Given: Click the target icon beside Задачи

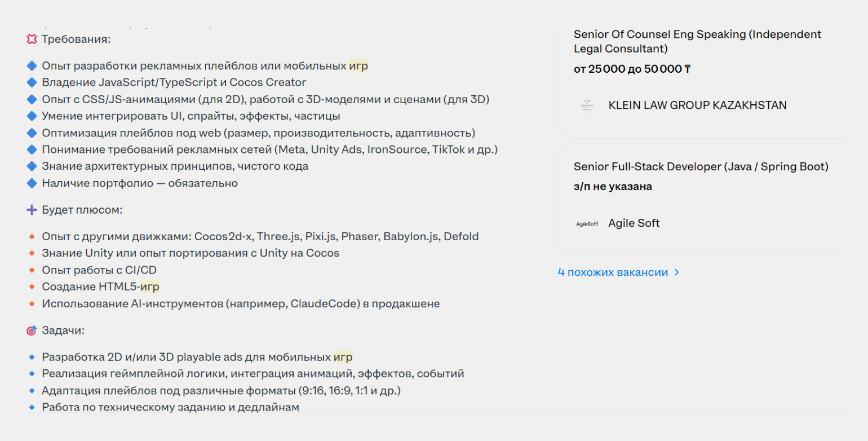Looking at the screenshot, I should 32,330.
